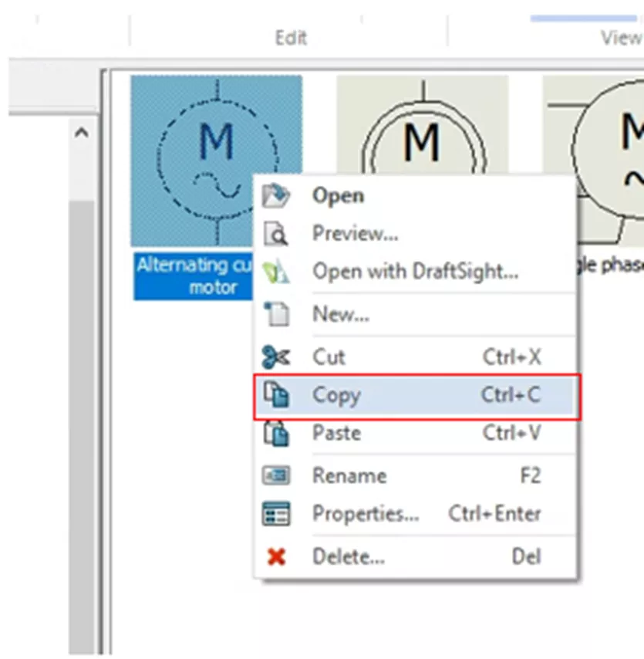Choose Open with DraftSight...
The width and height of the screenshot is (644, 659).
(415, 272)
